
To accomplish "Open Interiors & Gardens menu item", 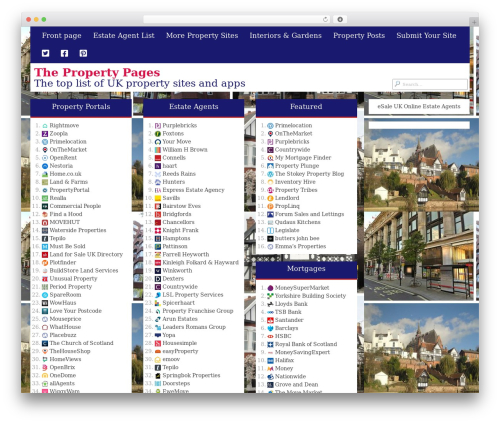I will point(286,36).
